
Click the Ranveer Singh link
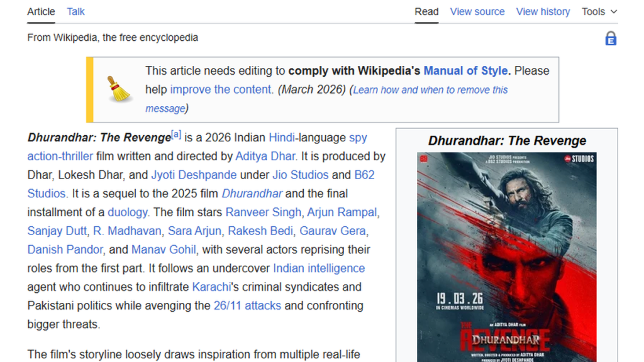coord(263,212)
